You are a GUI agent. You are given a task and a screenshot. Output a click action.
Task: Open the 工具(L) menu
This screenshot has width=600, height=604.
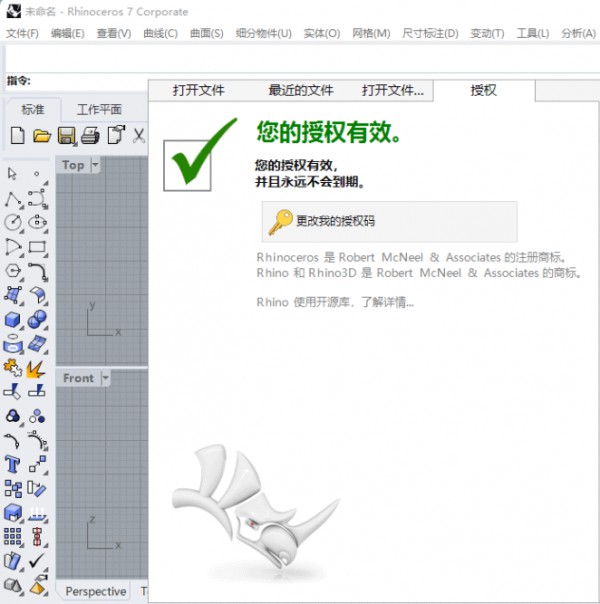click(x=533, y=34)
